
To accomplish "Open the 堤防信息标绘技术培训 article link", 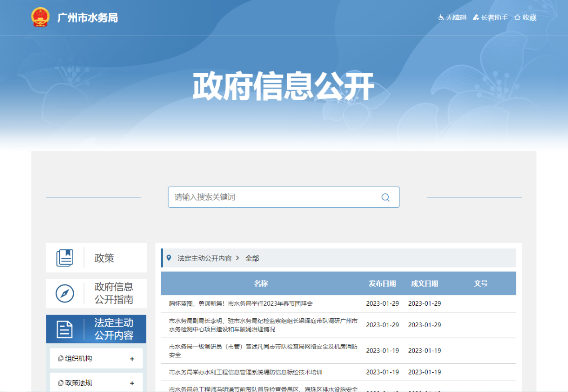I will click(x=246, y=372).
